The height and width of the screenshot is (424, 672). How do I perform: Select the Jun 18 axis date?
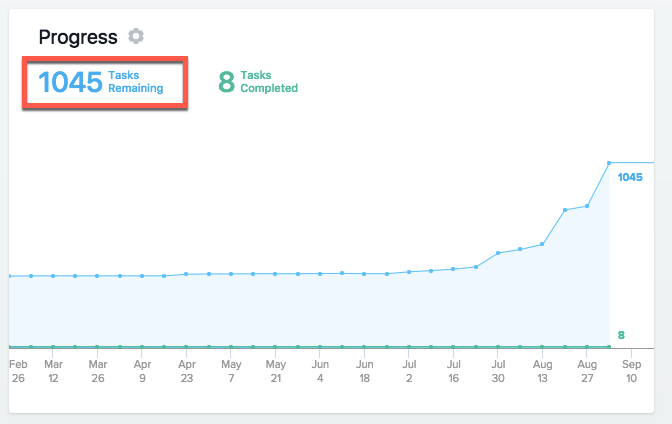pyautogui.click(x=365, y=371)
